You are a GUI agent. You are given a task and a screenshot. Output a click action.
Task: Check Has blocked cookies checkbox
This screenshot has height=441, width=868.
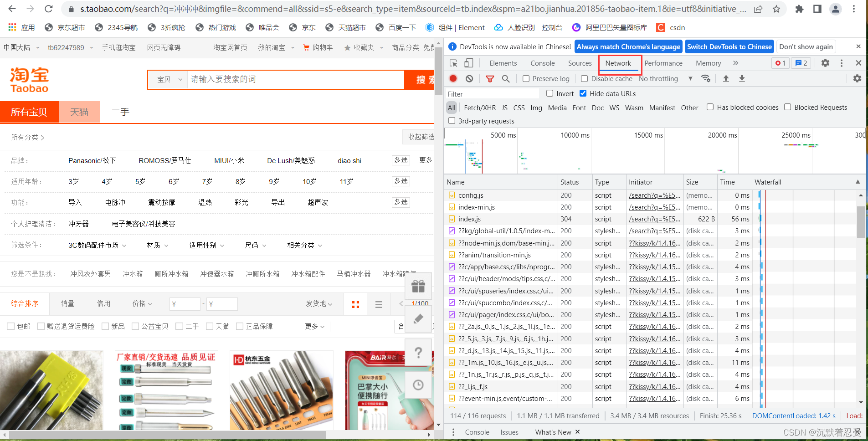(710, 107)
